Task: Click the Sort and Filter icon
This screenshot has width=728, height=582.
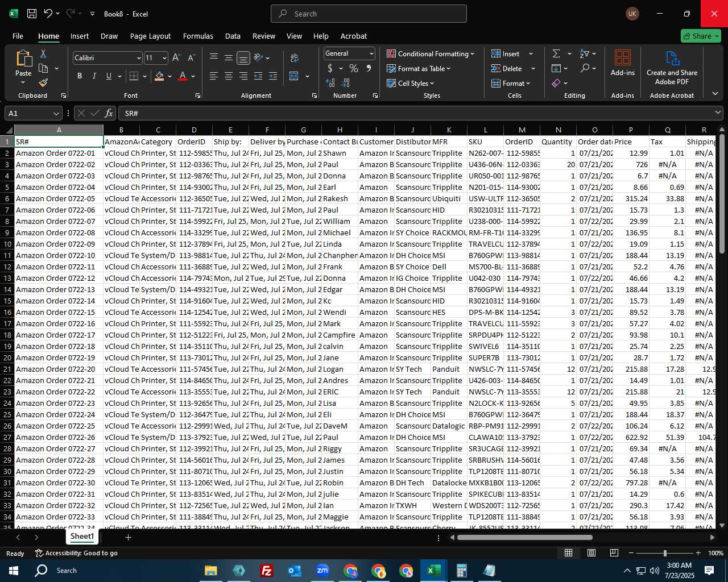Action: 585,53
